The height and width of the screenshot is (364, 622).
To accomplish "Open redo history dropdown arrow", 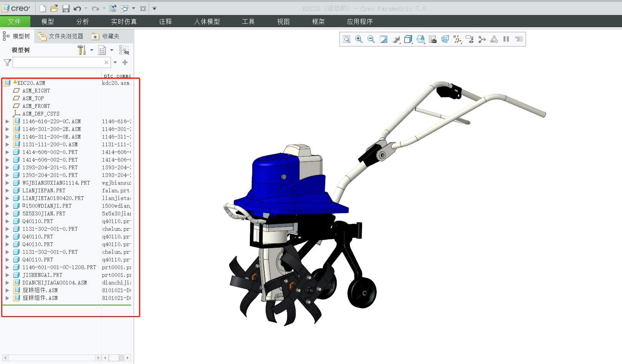I will click(104, 8).
